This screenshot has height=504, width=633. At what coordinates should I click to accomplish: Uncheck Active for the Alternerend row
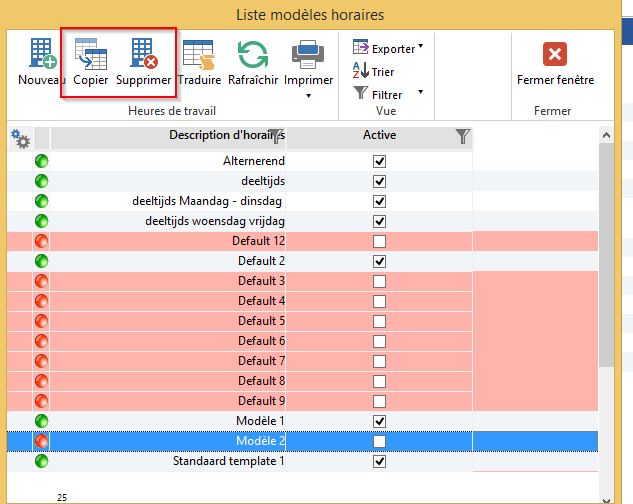[x=379, y=161]
